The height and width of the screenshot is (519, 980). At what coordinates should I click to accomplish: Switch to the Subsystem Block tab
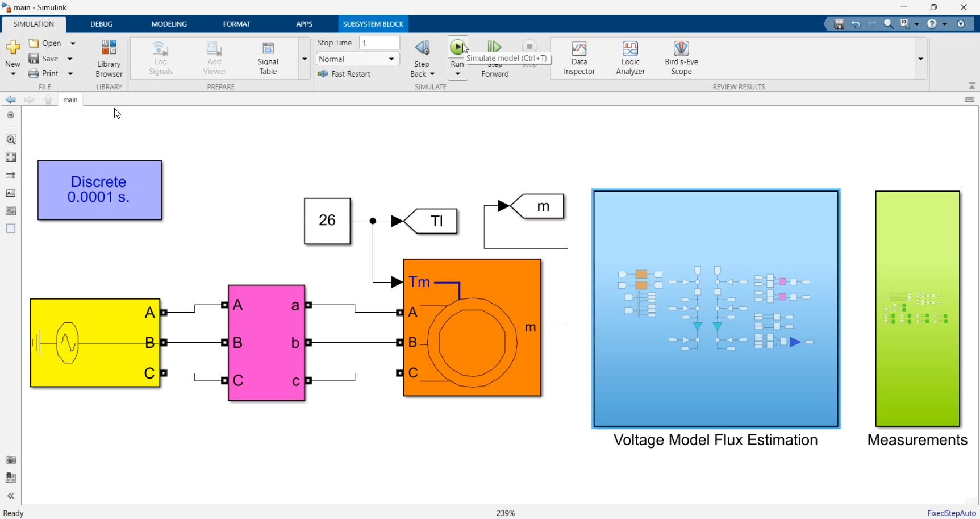click(x=373, y=24)
